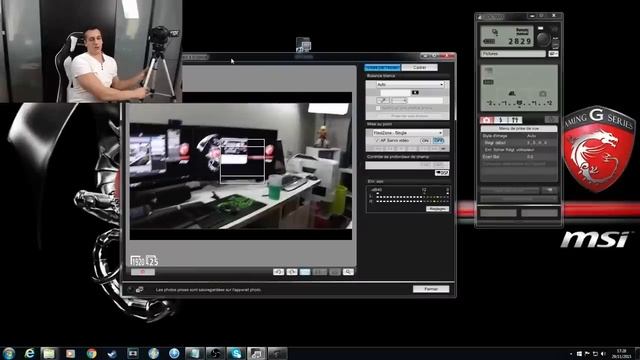Open destination folder button next to Pictures
Viewport: 640px width, 360px height.
coord(553,54)
